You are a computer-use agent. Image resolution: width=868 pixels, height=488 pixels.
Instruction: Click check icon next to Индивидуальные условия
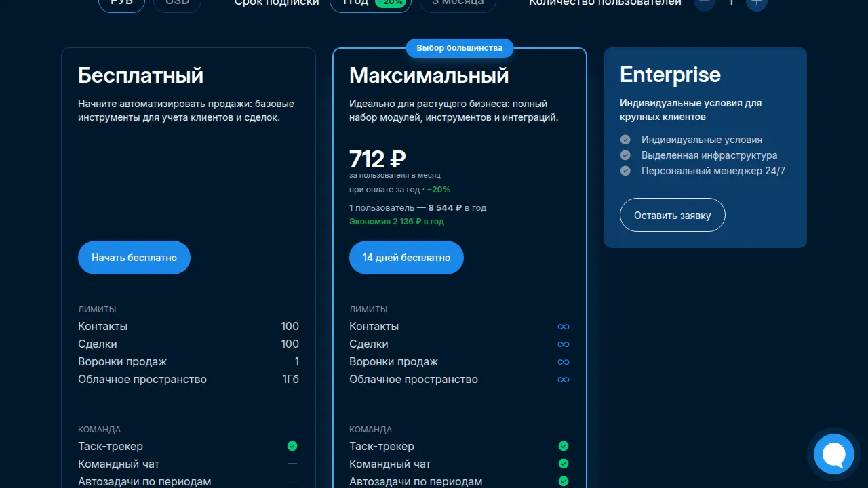[x=625, y=140]
